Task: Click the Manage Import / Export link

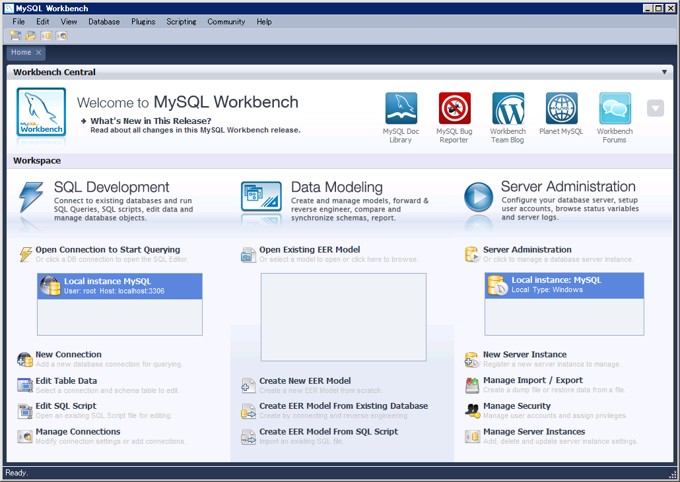Action: 533,380
